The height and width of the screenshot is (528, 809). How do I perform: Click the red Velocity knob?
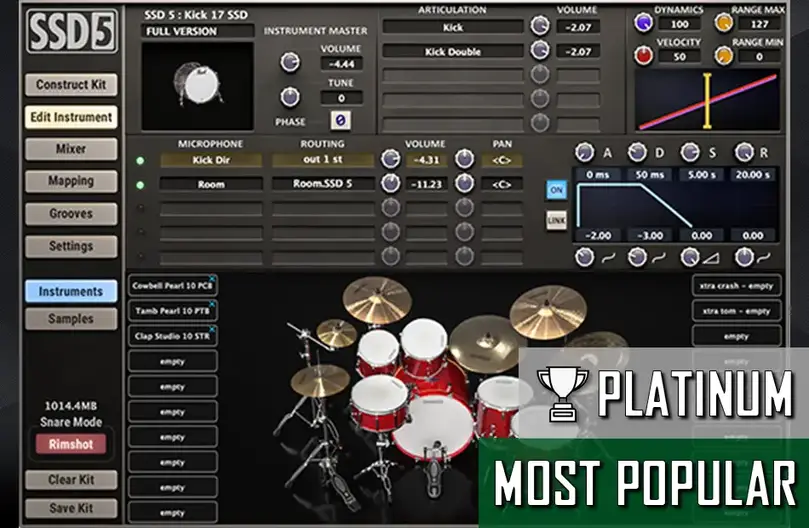point(643,55)
